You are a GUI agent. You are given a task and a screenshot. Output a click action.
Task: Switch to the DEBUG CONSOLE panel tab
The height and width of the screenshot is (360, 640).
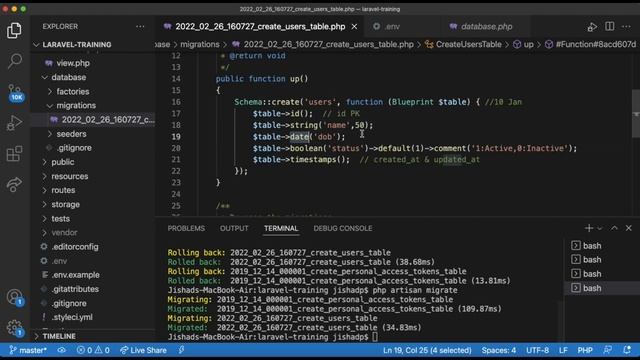[x=343, y=229]
